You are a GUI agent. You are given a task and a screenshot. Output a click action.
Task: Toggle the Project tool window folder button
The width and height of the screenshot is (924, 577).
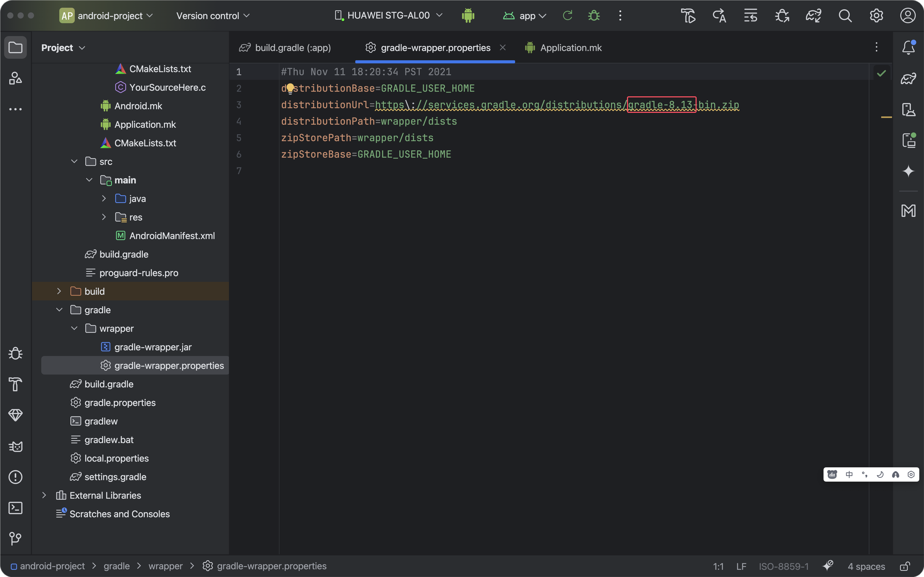point(15,48)
